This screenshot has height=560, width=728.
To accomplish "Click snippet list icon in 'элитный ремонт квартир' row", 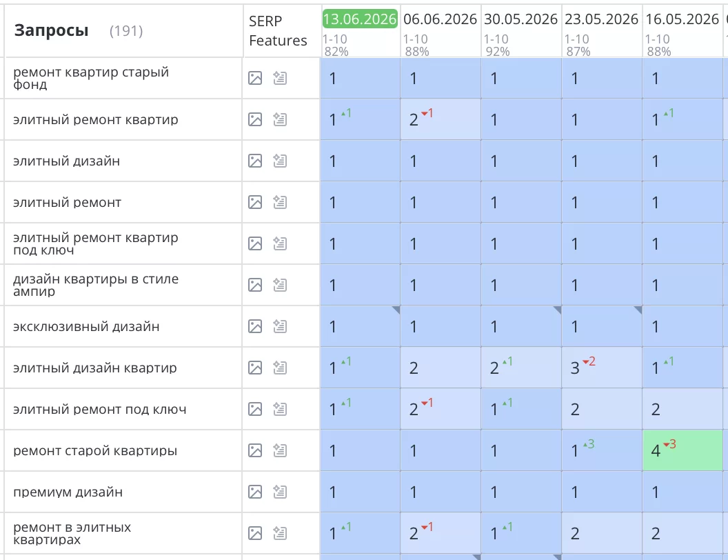I will pos(280,119).
